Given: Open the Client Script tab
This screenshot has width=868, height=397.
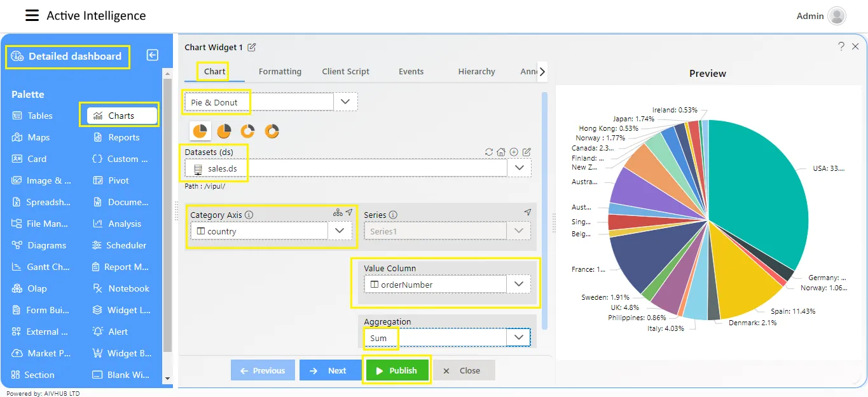Looking at the screenshot, I should [346, 71].
